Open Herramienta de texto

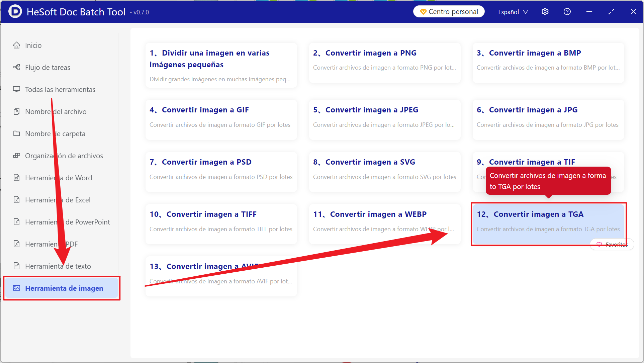click(x=58, y=266)
